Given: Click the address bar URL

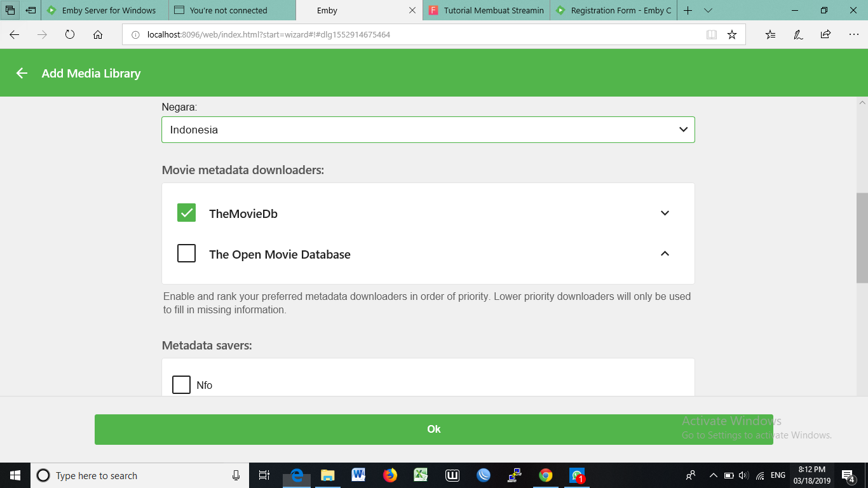Looking at the screenshot, I should click(269, 35).
